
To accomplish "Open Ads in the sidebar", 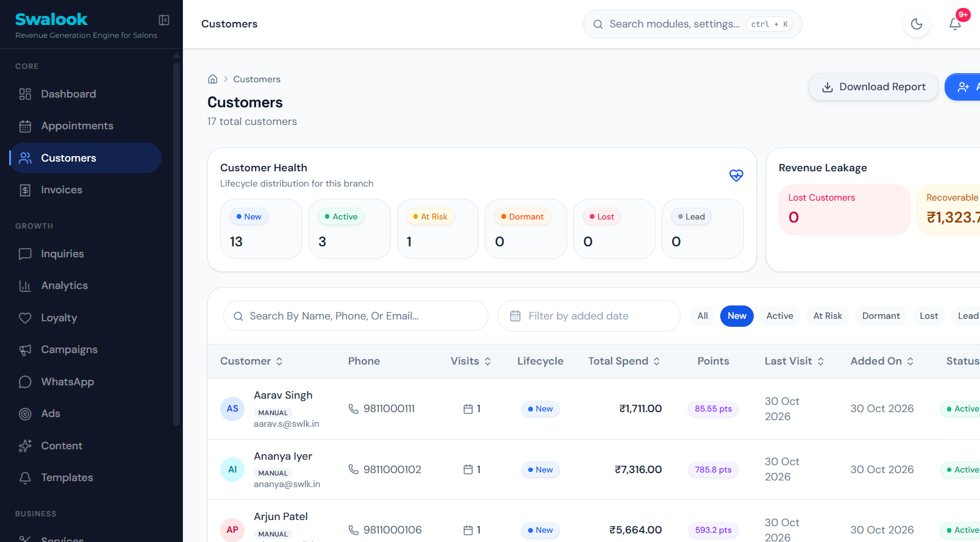I will pyautogui.click(x=86, y=413).
